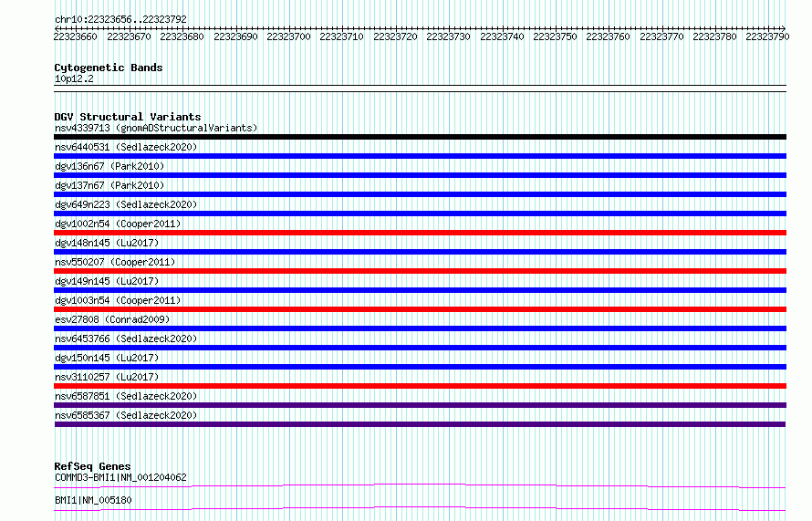Select the 10p12.2 cytogenetic band label

[74, 78]
